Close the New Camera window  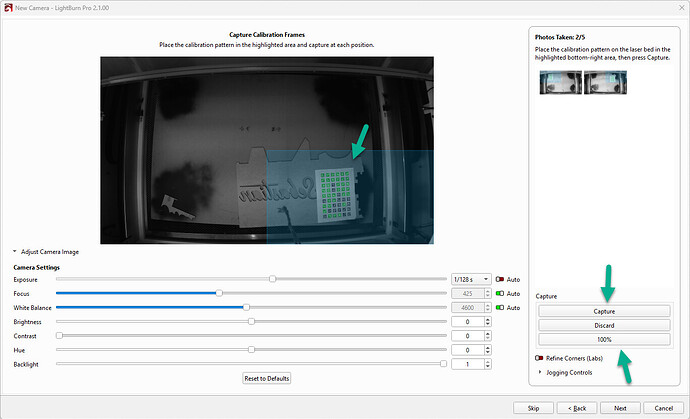pos(681,7)
